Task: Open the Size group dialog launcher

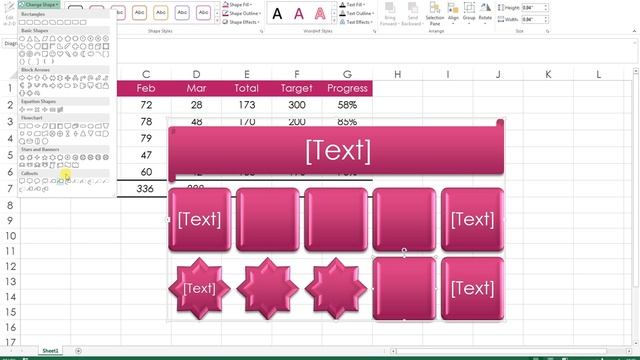Action: 547,31
